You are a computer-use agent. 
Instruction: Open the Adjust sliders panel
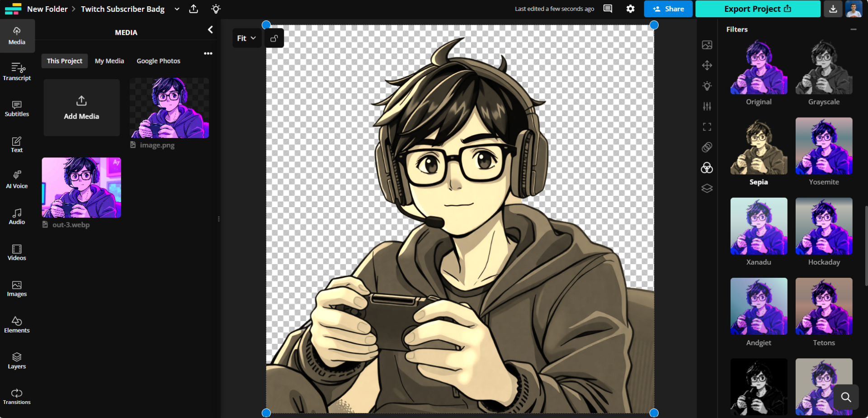pos(707,106)
